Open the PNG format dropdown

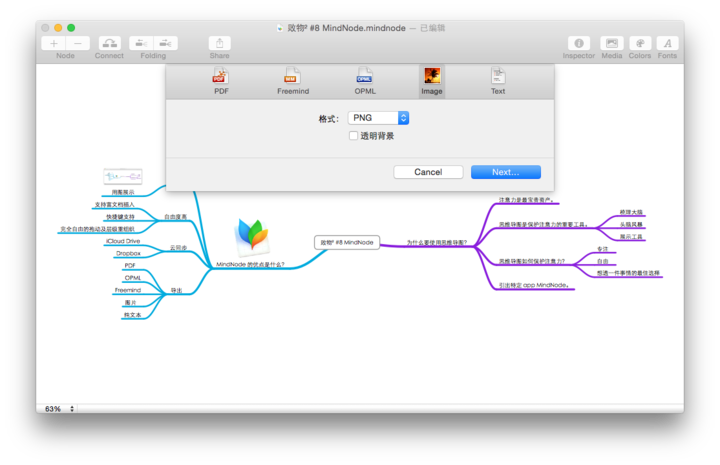pos(378,118)
